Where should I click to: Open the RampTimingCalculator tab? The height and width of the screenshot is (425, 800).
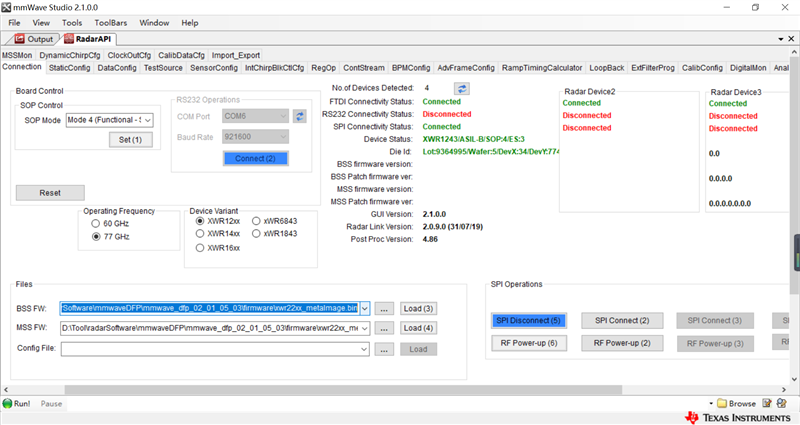(x=542, y=68)
